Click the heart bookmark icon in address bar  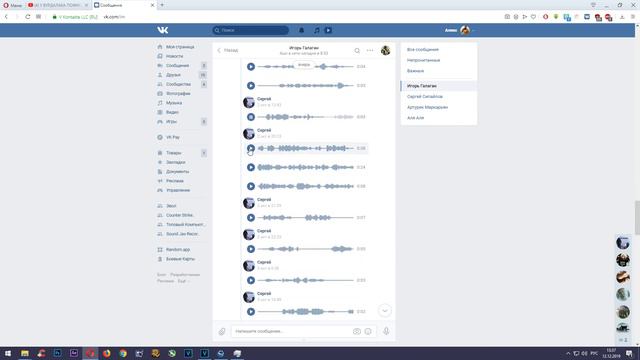[533, 17]
